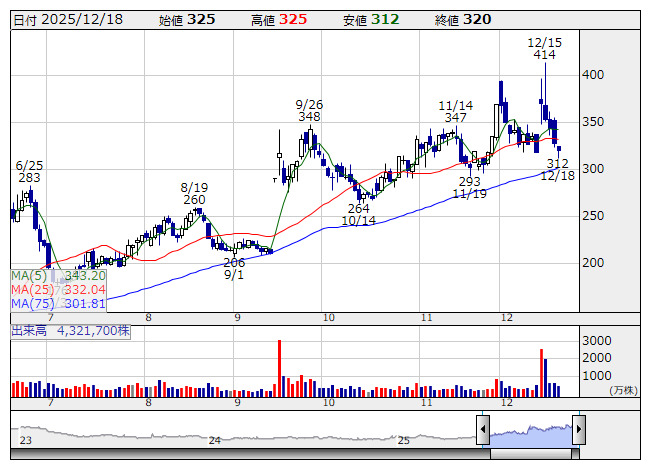
Task: Click the MA(75) legend label
Action: (x=31, y=303)
